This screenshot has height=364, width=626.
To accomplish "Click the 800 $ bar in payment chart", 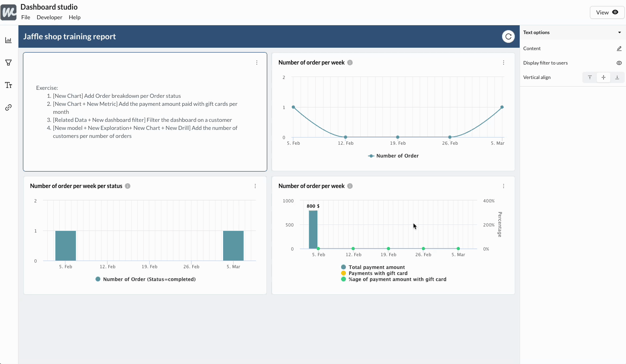I will pos(313,229).
